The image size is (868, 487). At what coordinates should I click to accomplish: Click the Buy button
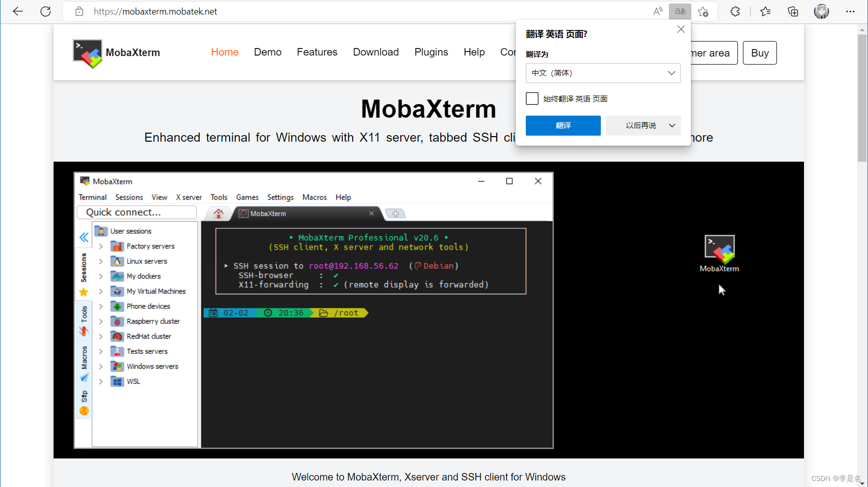click(759, 53)
